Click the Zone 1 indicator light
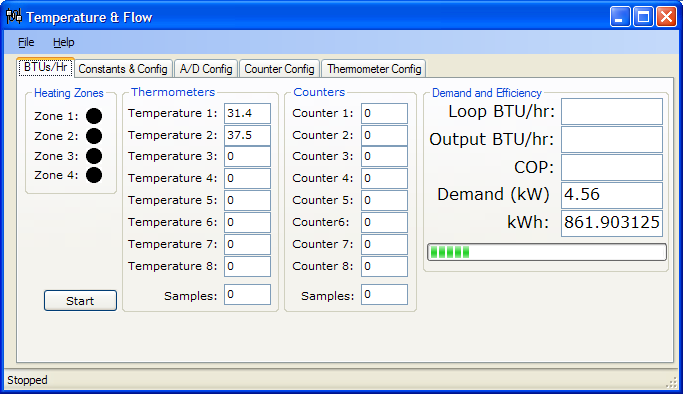Viewport: 683px width, 394px height. (94, 116)
